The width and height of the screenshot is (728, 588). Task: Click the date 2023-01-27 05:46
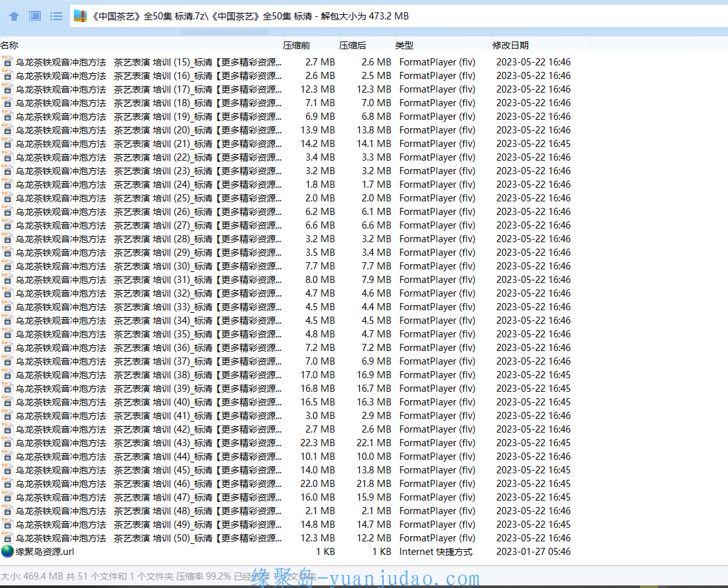533,552
